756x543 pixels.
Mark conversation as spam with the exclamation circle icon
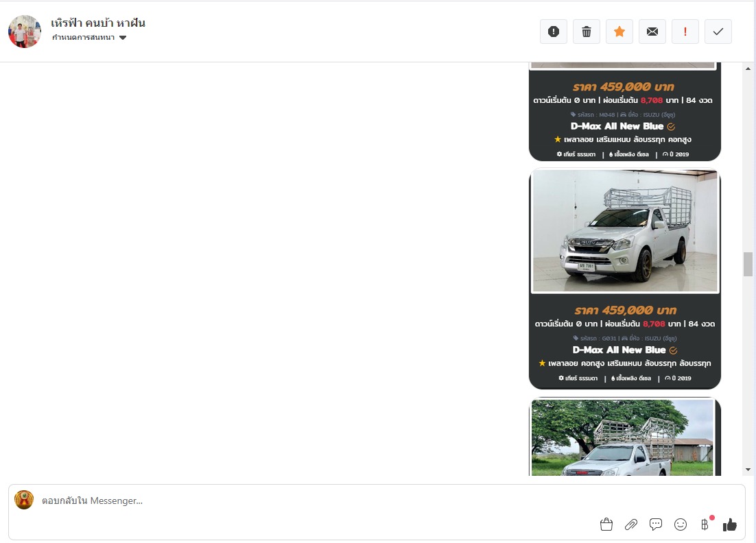tap(554, 32)
